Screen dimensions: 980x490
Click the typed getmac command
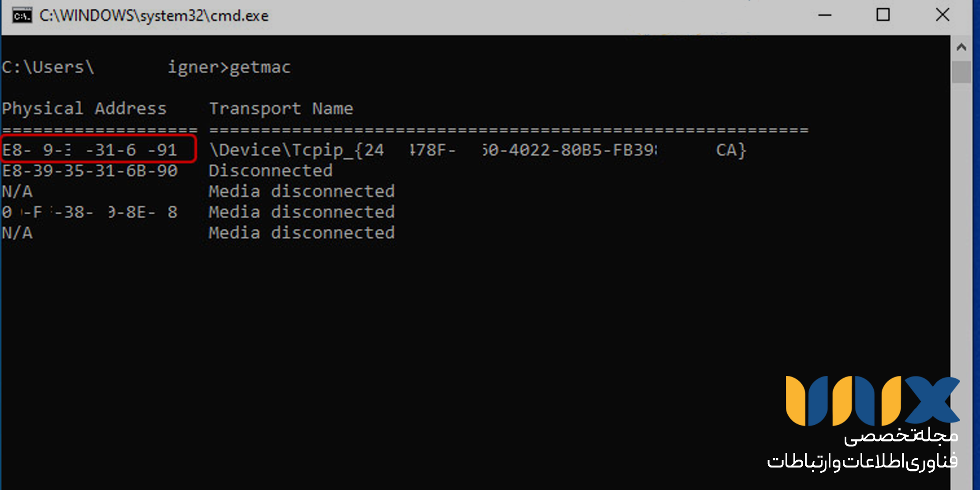coord(260,67)
